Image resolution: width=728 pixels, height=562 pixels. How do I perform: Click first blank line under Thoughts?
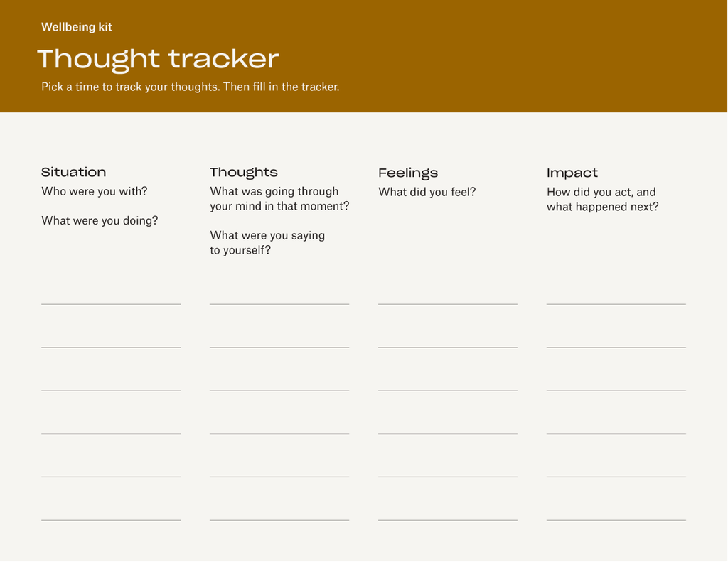[x=279, y=304]
